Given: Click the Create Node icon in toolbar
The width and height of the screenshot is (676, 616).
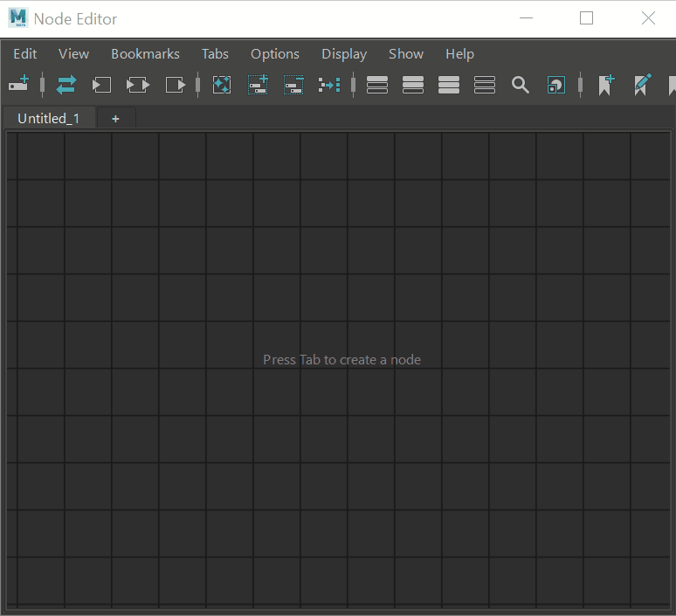Looking at the screenshot, I should point(18,85).
